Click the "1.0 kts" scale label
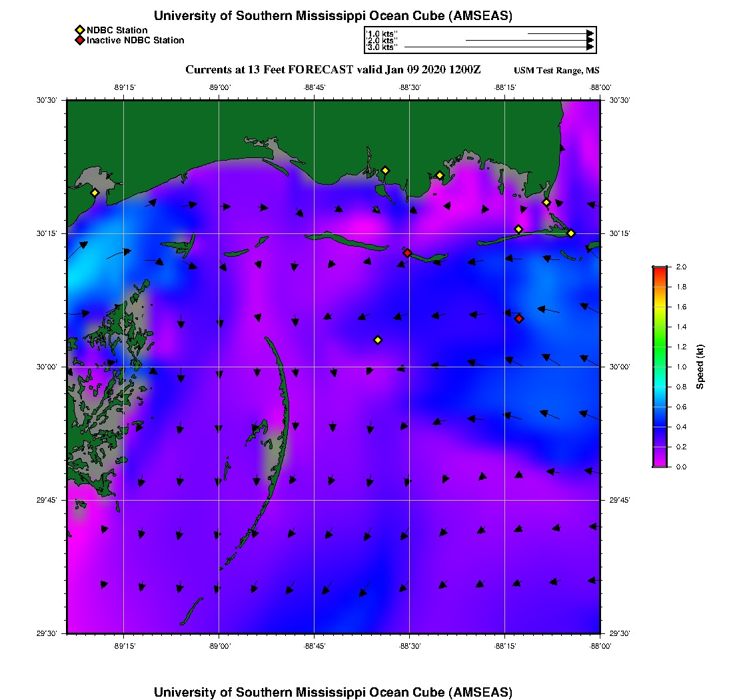This screenshot has height=700, width=733. (381, 34)
